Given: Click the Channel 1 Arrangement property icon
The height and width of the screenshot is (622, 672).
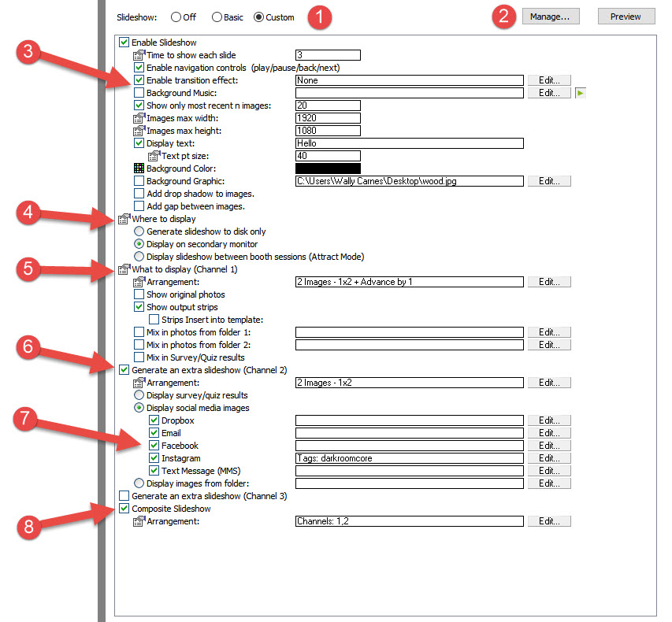Looking at the screenshot, I should point(139,282).
